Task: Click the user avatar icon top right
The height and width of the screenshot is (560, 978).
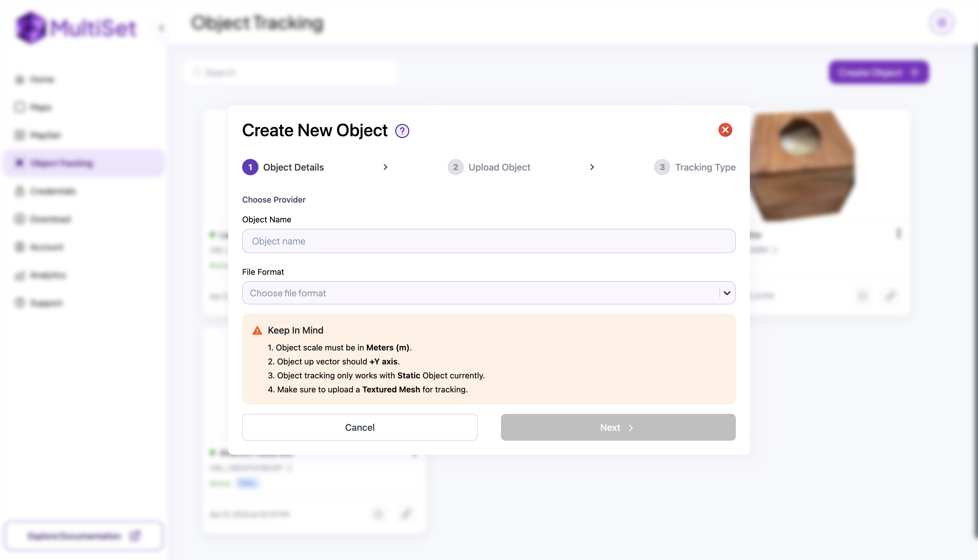Action: click(x=941, y=23)
